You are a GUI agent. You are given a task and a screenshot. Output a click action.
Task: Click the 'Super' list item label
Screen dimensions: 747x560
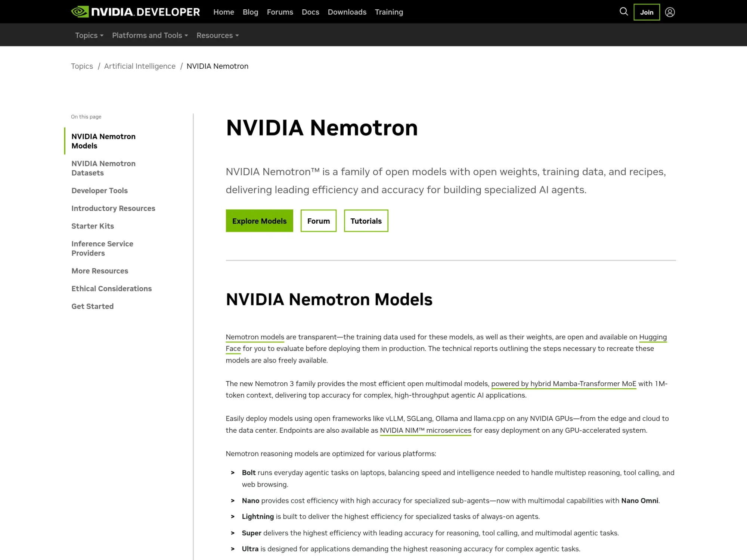coord(251,533)
